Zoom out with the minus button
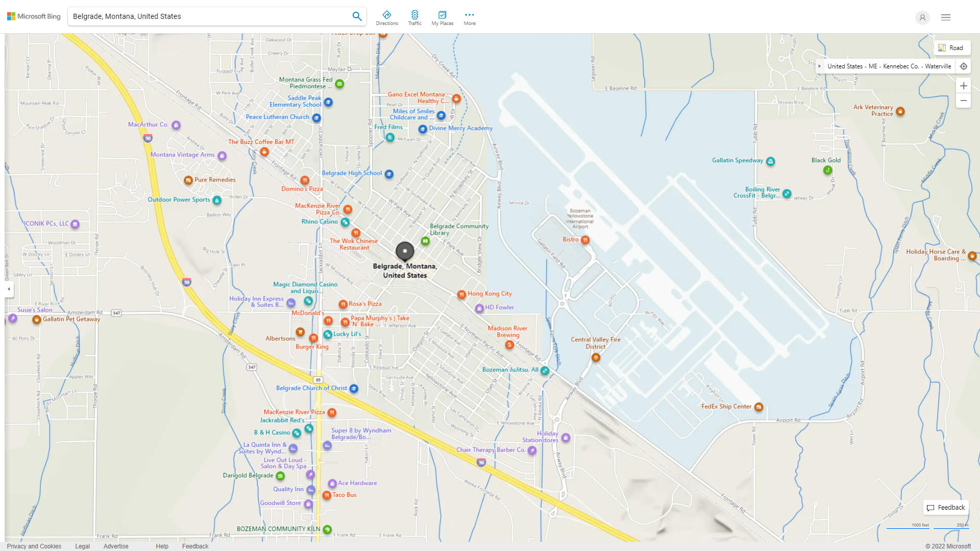 coord(963,101)
